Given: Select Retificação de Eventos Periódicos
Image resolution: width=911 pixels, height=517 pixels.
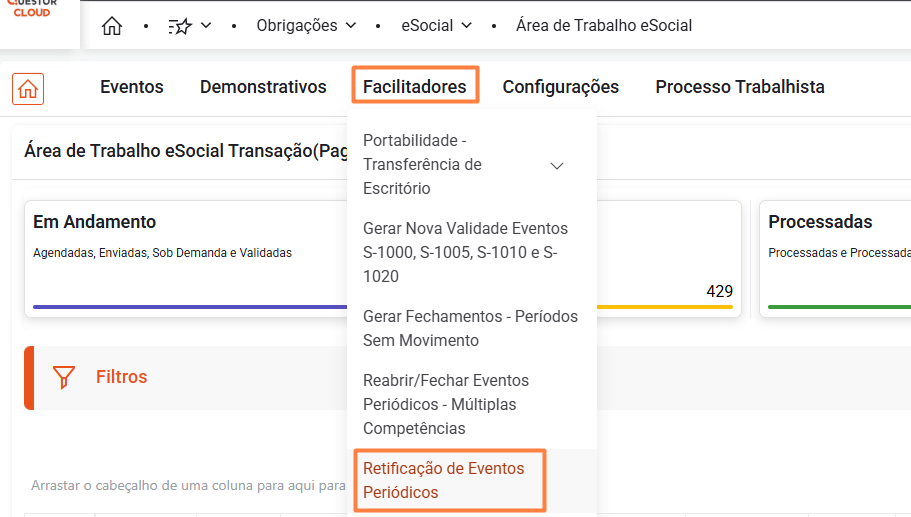Looking at the screenshot, I should (x=444, y=480).
